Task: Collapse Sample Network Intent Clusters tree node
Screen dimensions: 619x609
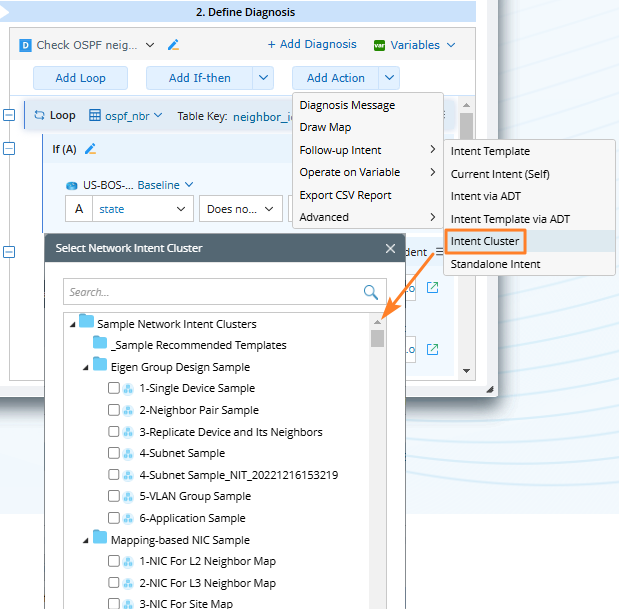Action: pyautogui.click(x=73, y=325)
